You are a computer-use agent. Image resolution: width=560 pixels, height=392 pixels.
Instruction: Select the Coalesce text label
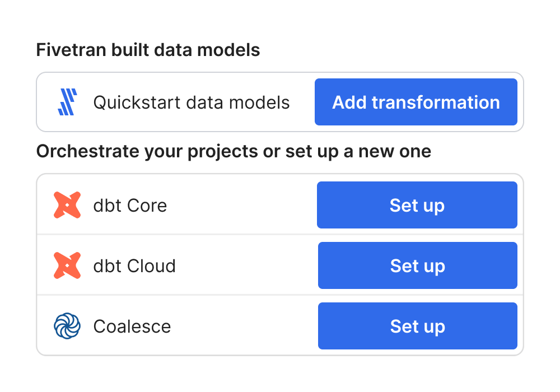[x=132, y=326]
